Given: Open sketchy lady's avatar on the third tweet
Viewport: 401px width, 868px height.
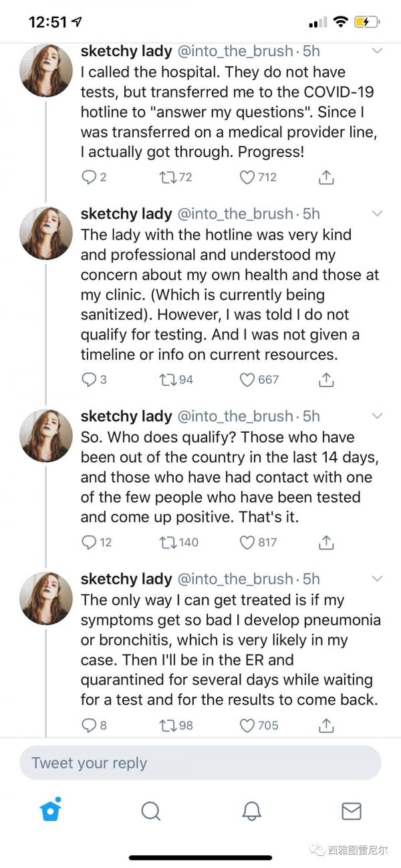Looking at the screenshot, I should pos(46,435).
